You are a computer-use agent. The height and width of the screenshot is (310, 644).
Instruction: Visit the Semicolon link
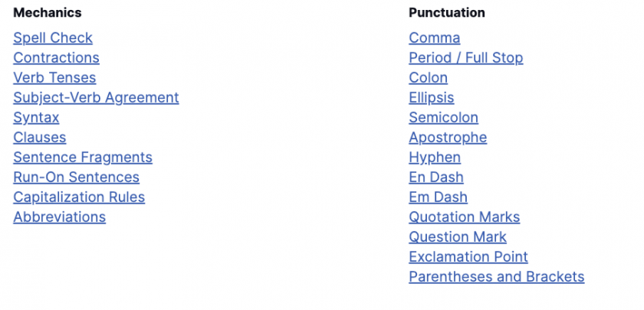[444, 118]
